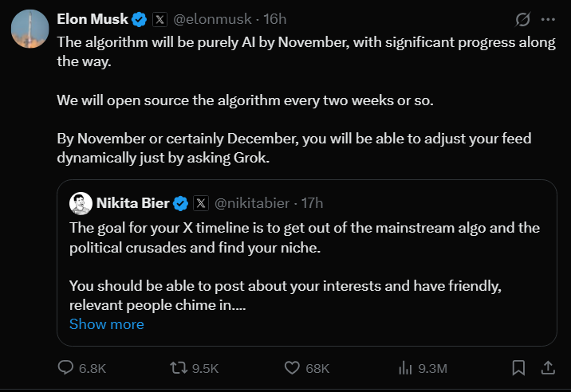
Task: Click the X affiliation badge beside Elon Musk
Action: tap(159, 18)
